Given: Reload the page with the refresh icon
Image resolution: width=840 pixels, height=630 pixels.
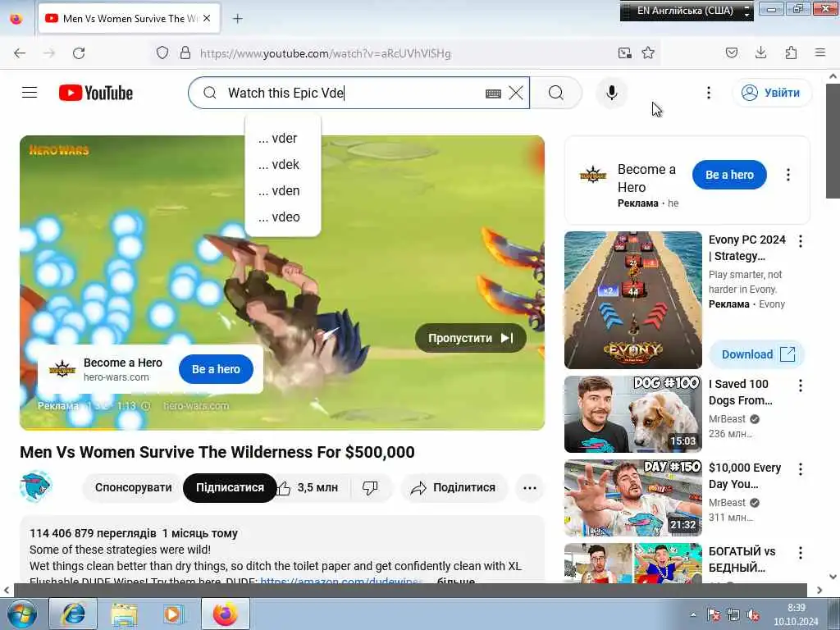Looking at the screenshot, I should 79,53.
